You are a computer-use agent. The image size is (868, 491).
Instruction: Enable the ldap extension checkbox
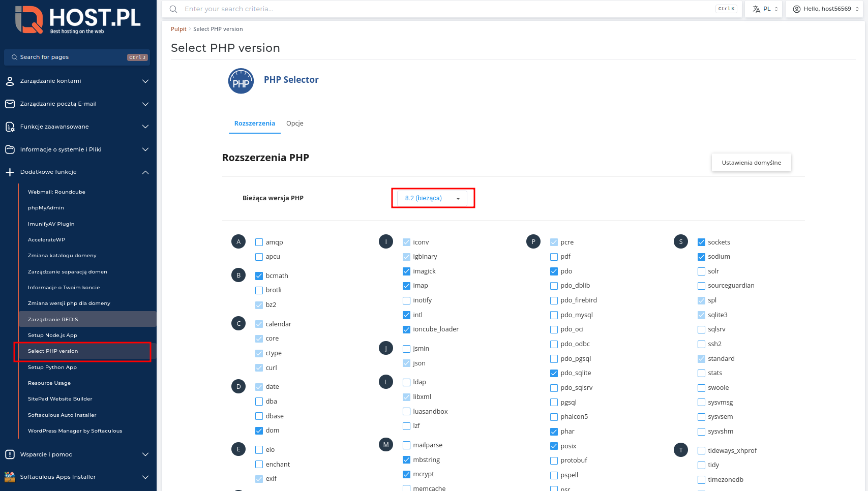pyautogui.click(x=406, y=382)
